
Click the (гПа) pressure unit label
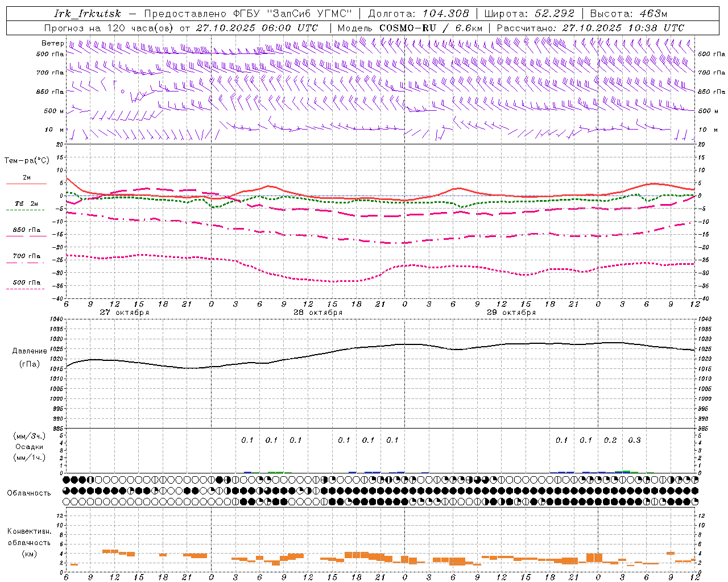point(30,364)
